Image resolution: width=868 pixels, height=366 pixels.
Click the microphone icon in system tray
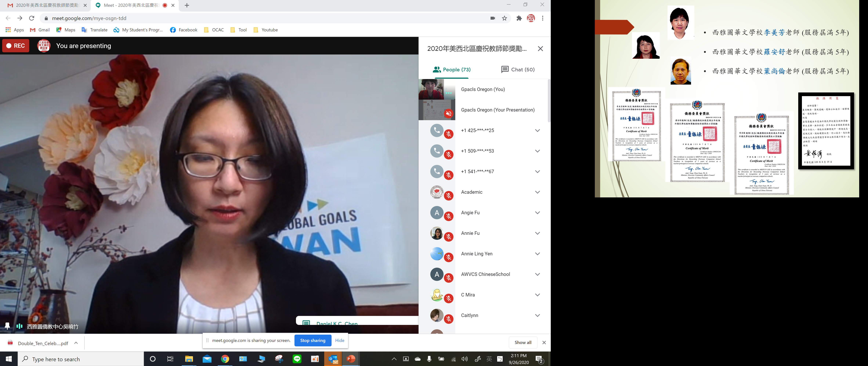pos(429,359)
